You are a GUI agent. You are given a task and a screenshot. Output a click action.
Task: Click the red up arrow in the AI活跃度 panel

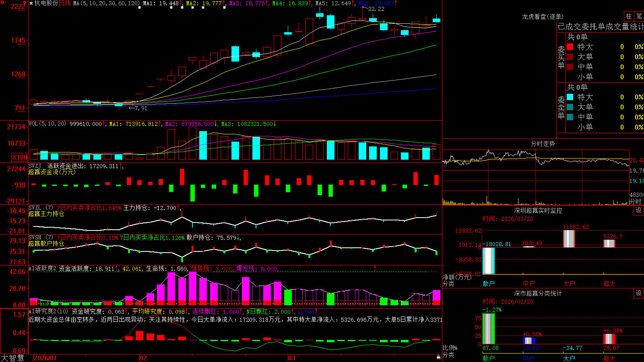coord(375,268)
